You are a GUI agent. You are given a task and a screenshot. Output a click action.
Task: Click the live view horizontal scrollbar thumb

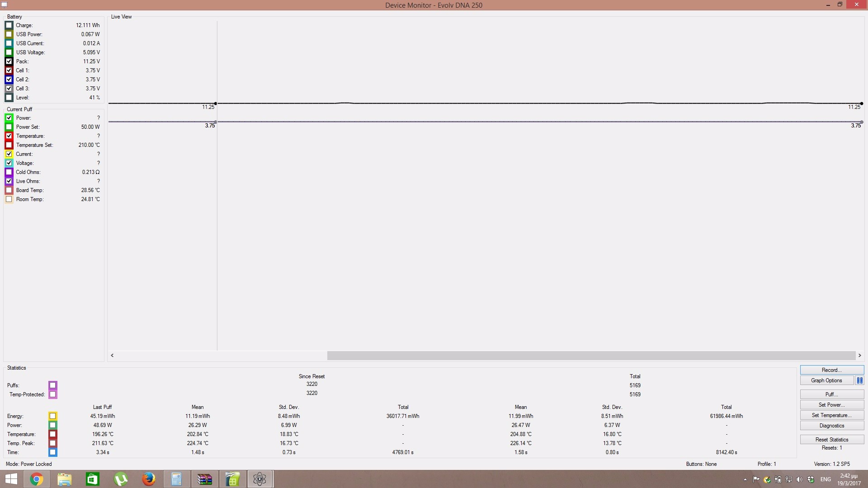pos(591,356)
